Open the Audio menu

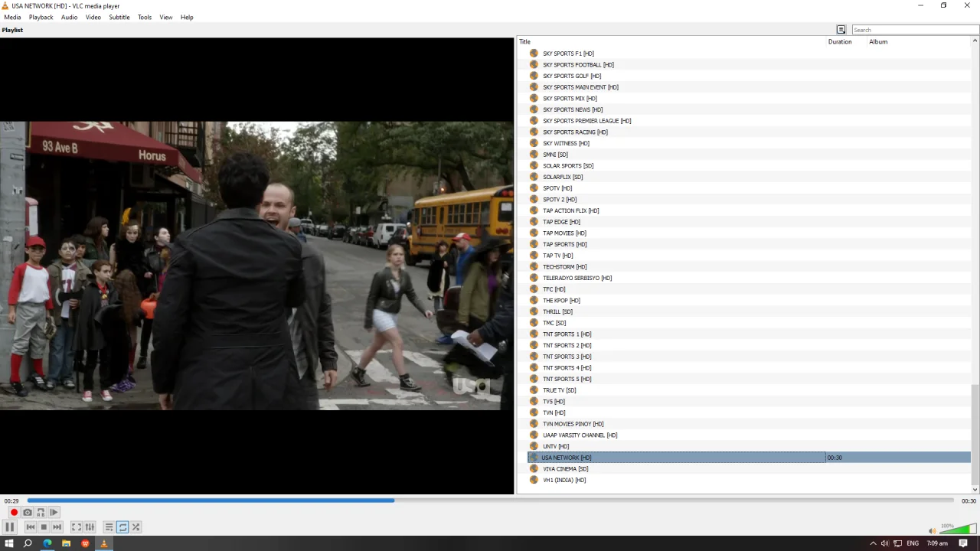[69, 17]
